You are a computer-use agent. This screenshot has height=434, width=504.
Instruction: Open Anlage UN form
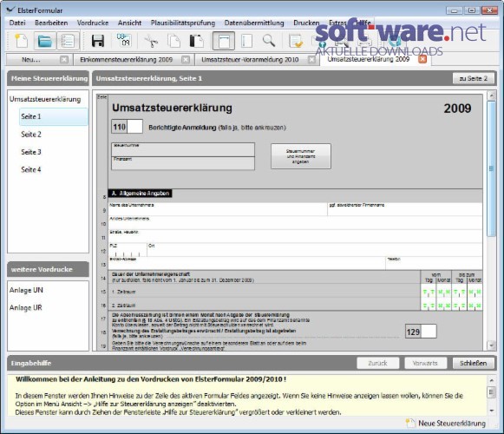point(26,290)
